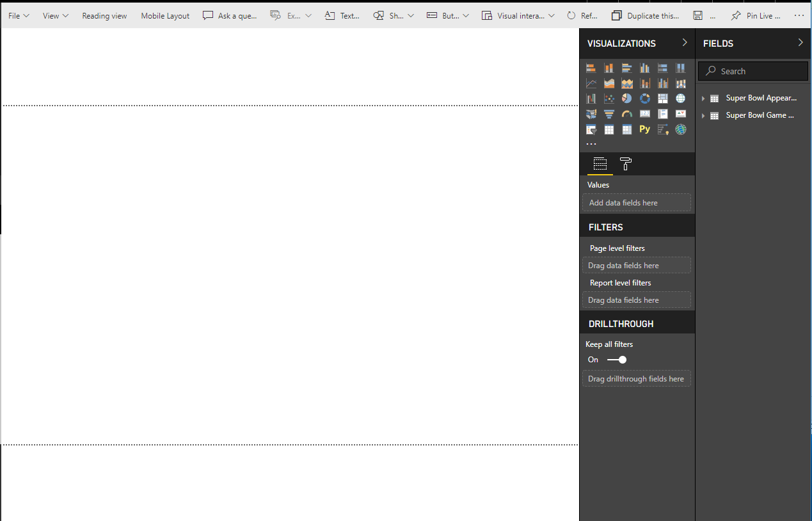Image resolution: width=812 pixels, height=521 pixels.
Task: Click 'Drag drillthrough fields here' well
Action: coord(637,379)
